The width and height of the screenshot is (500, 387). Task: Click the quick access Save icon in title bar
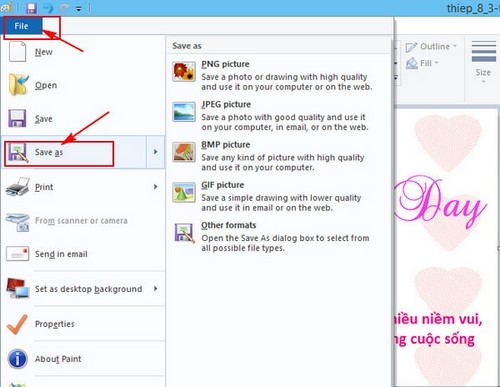click(x=31, y=8)
